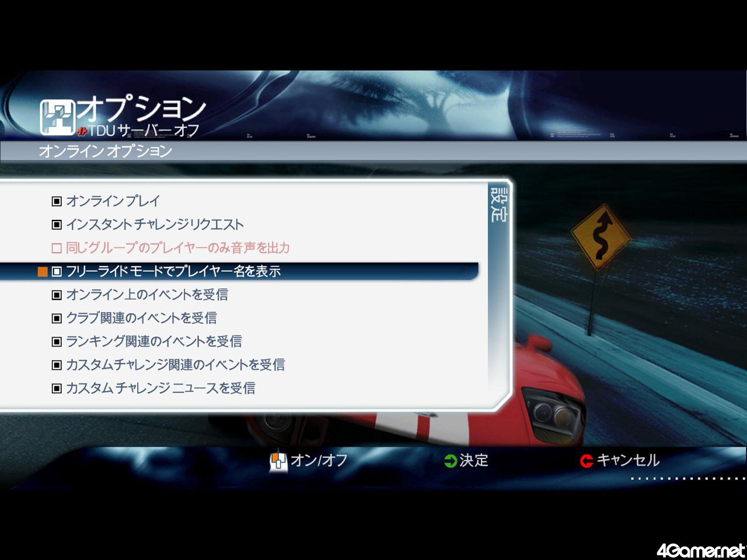Select フリーライドモードでプレイヤー名を表示 text
The height and width of the screenshot is (560, 747).
pos(173,271)
